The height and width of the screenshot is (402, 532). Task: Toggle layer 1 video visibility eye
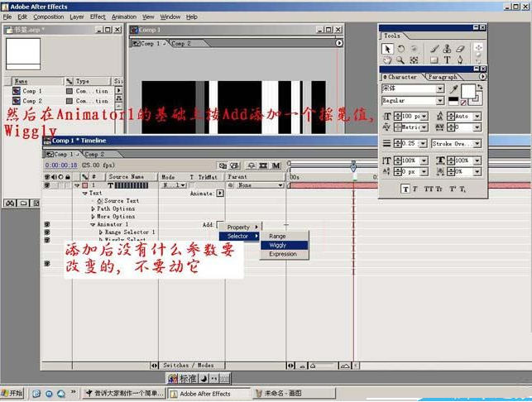pos(46,185)
